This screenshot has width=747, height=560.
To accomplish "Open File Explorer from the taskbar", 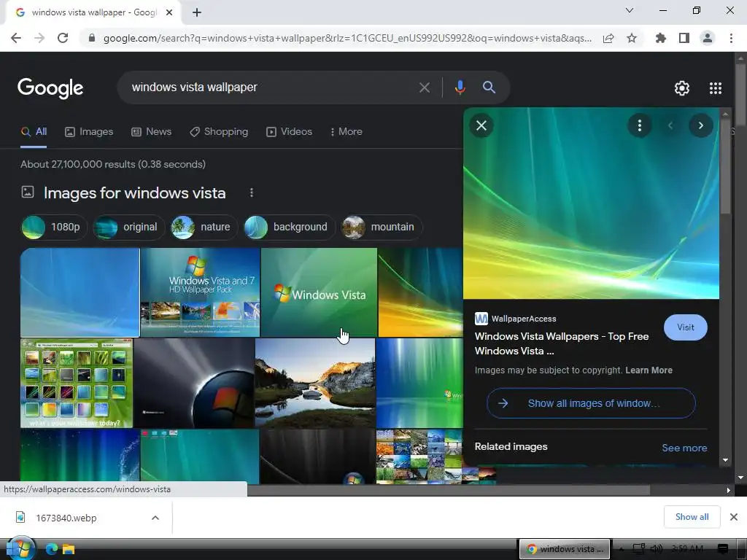I will pos(69,550).
